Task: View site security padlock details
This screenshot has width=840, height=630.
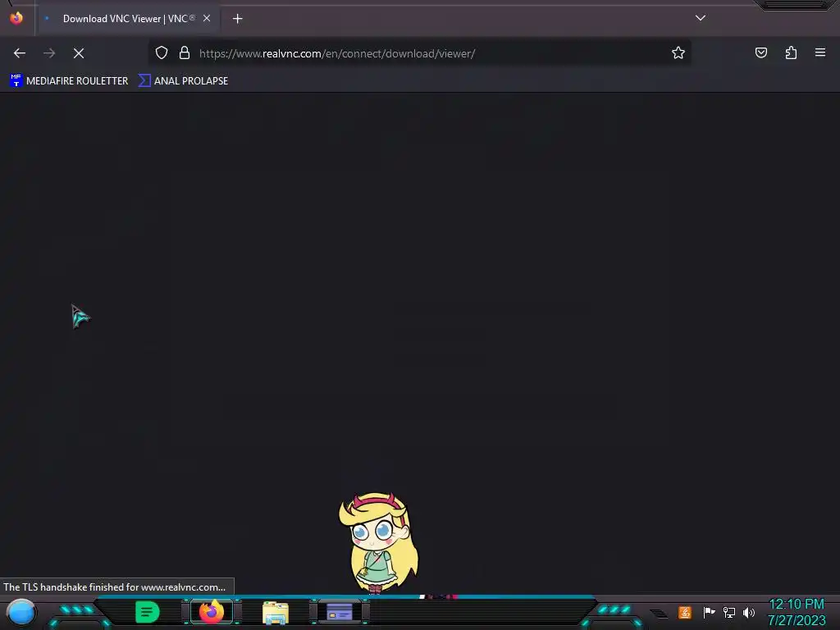Action: tap(185, 52)
